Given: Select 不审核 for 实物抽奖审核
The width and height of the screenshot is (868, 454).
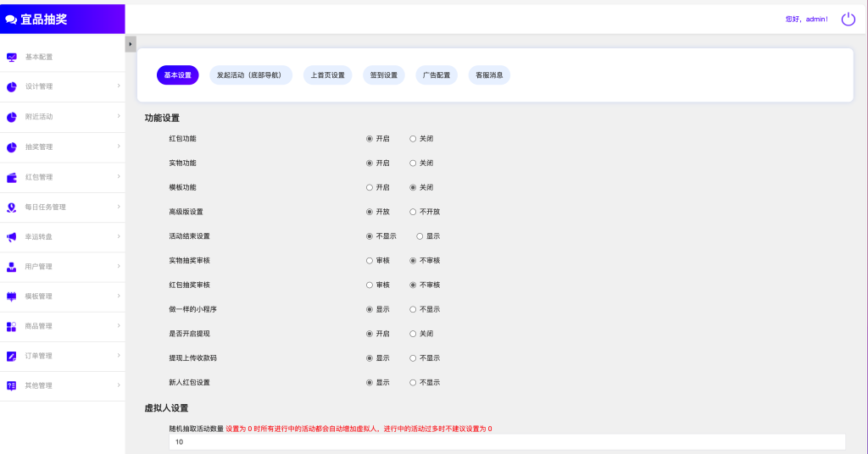Looking at the screenshot, I should [x=413, y=260].
